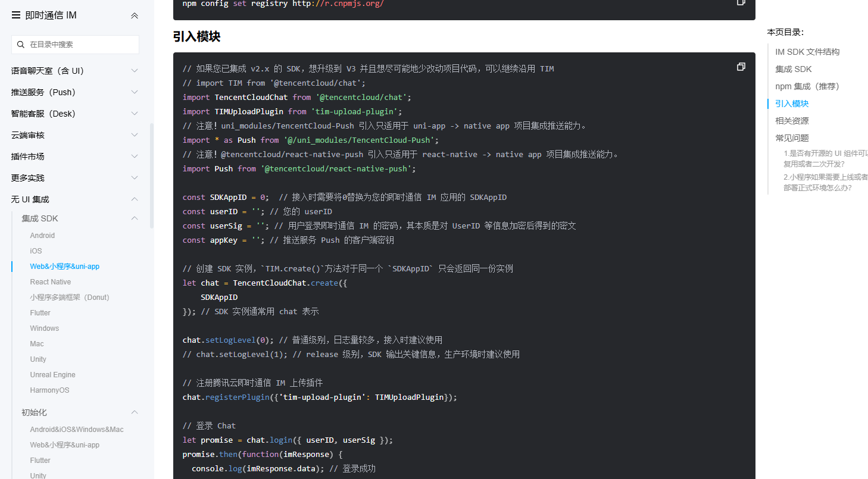
Task: Open iOS integration page
Action: click(x=36, y=251)
